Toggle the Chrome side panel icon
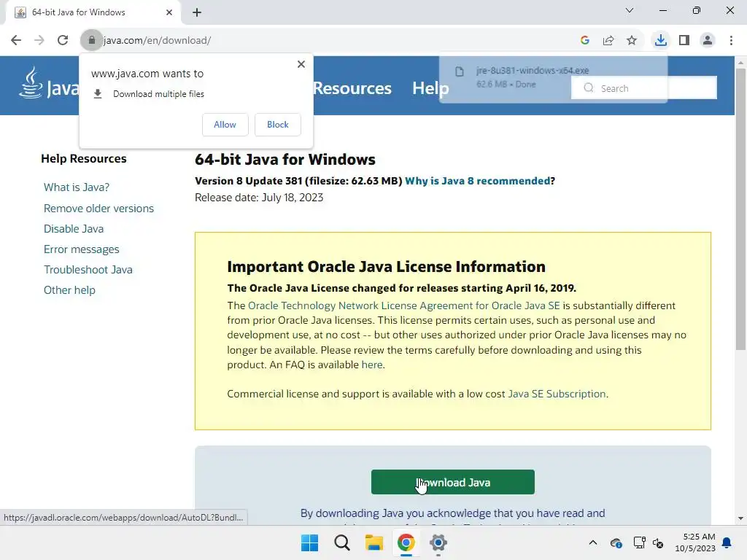This screenshot has height=560, width=747. point(684,41)
